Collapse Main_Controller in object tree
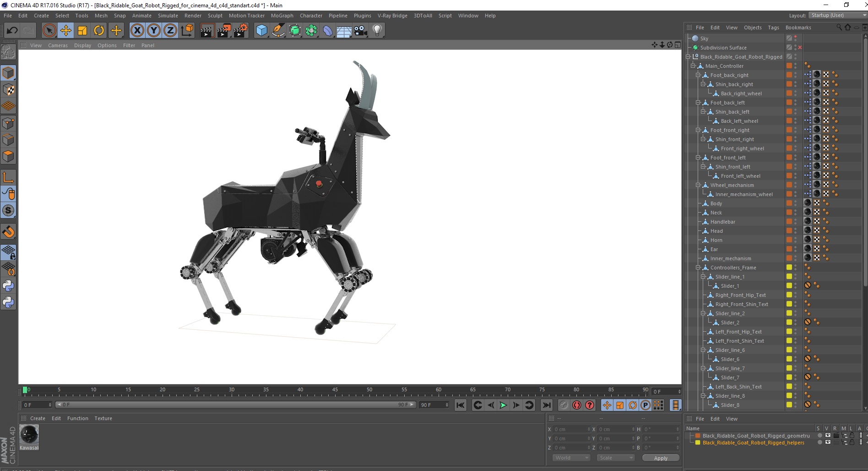868x471 pixels. click(693, 66)
